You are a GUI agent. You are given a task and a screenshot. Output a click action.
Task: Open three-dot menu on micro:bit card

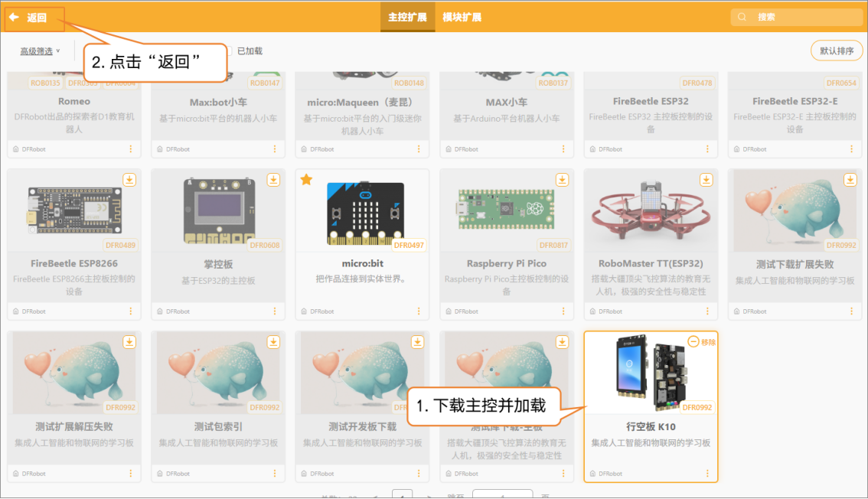419,311
